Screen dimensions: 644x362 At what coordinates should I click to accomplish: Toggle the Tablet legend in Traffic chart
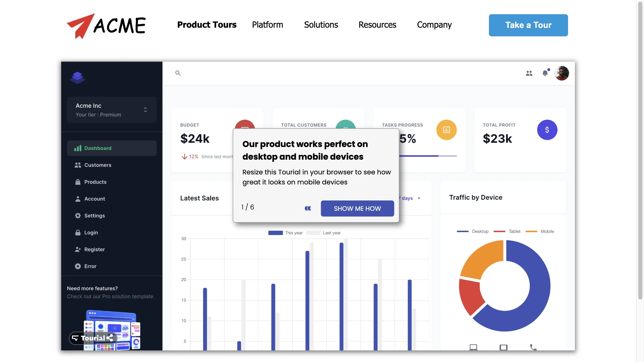tap(507, 231)
